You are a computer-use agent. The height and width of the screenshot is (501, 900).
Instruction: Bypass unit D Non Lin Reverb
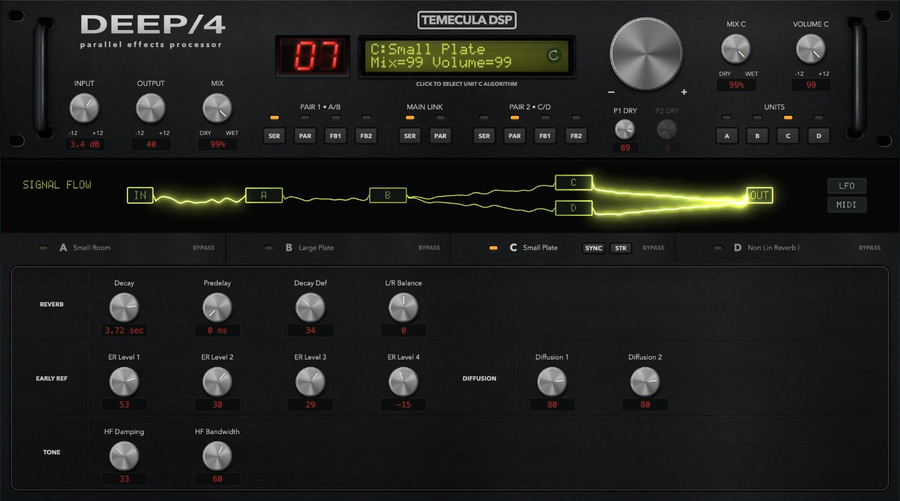click(870, 248)
